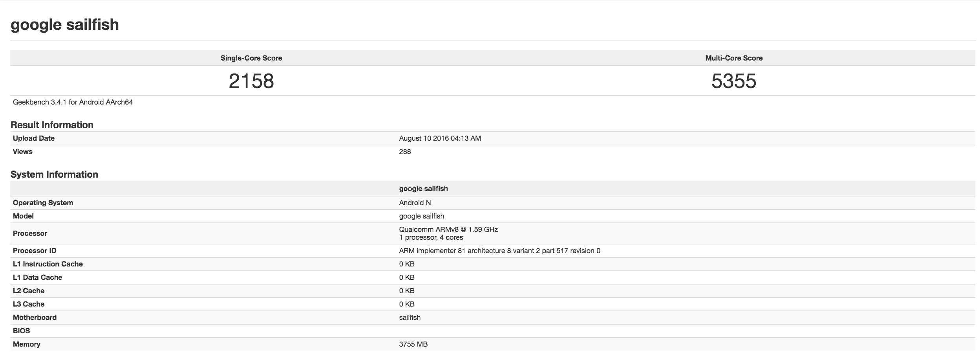Select the Single-Core Score header
The height and width of the screenshot is (360, 980).
coord(251,58)
